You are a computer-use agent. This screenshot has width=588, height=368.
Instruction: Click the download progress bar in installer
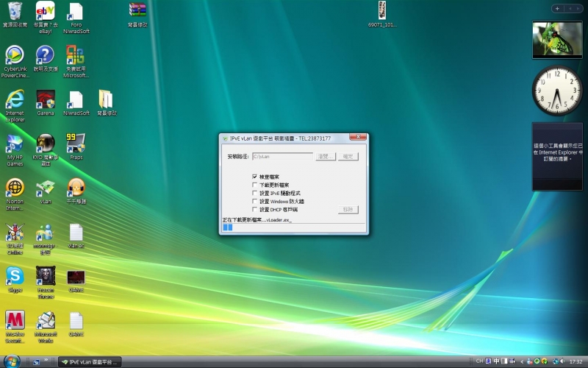click(x=293, y=227)
